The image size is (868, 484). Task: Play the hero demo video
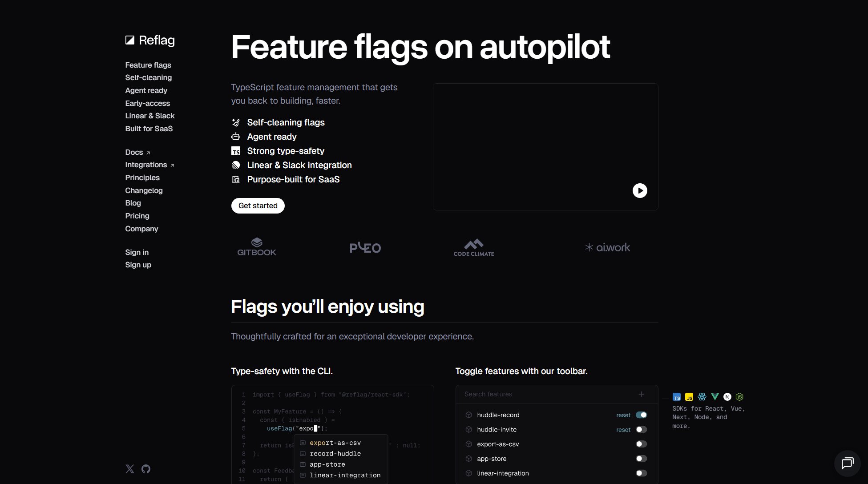640,191
